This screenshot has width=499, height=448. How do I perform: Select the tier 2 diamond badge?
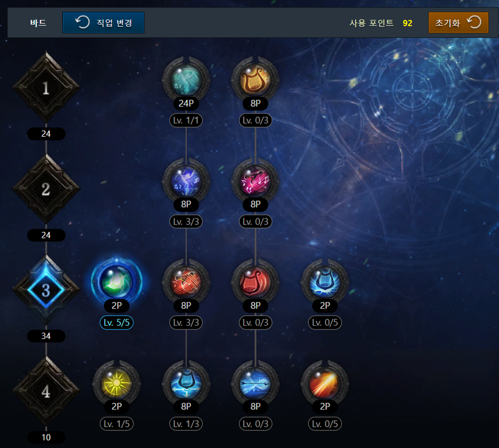(46, 189)
